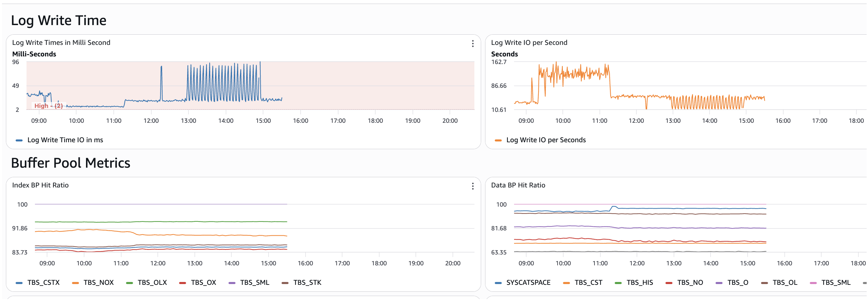This screenshot has width=868, height=301.
Task: Open the Log Write Times widget actions menu
Action: (x=473, y=44)
